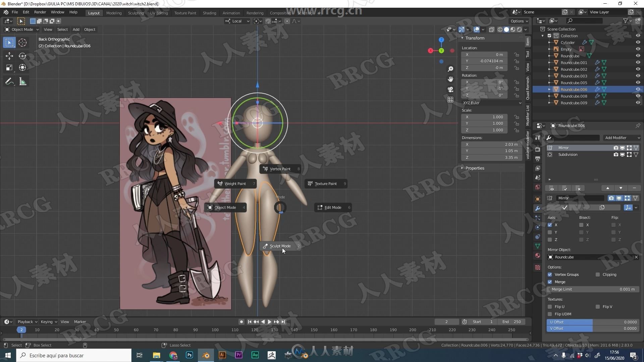Enable Clipping checkbox in Mirror settings
The width and height of the screenshot is (644, 362).
[x=598, y=274]
